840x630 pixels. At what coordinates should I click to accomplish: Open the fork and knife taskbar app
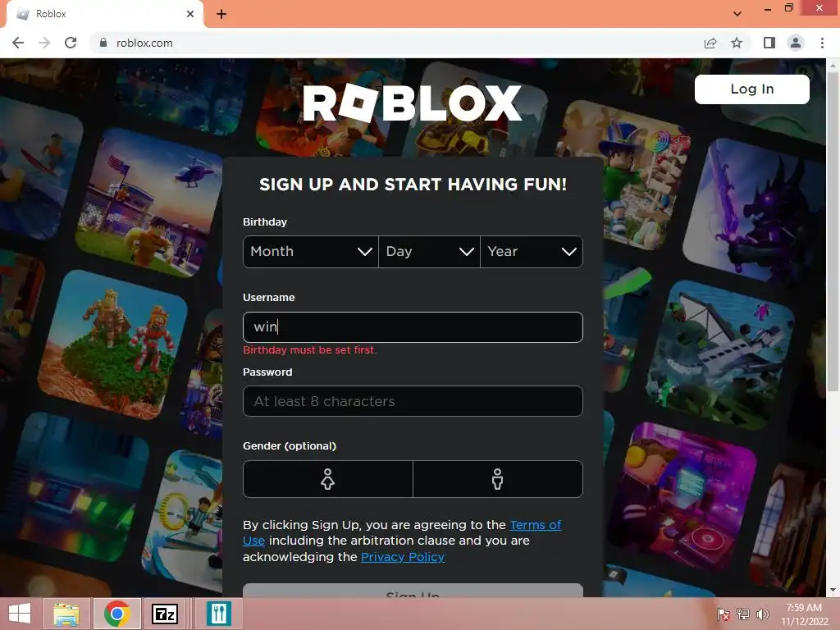218,614
